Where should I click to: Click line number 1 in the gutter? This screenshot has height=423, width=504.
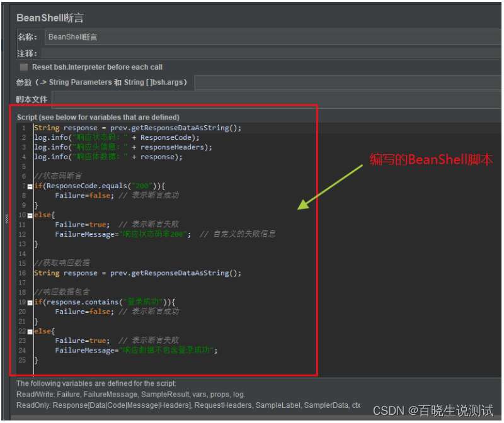tap(23, 128)
